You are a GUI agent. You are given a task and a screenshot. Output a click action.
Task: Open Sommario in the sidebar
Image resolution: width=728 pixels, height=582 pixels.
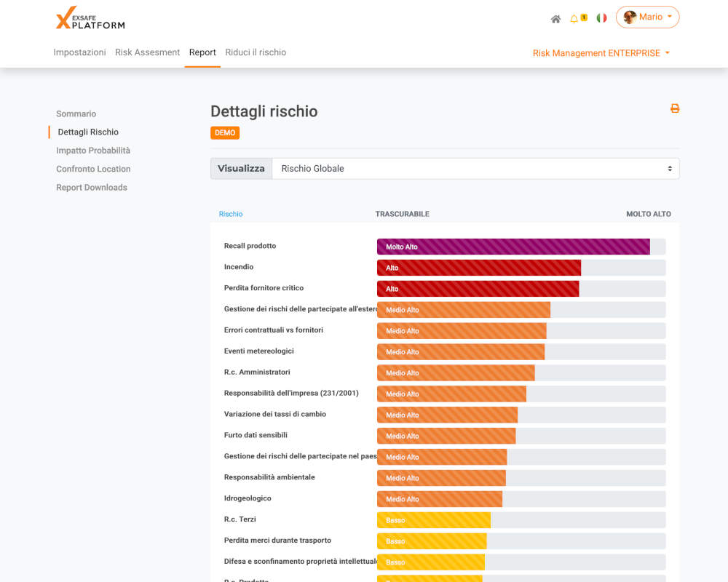click(76, 113)
